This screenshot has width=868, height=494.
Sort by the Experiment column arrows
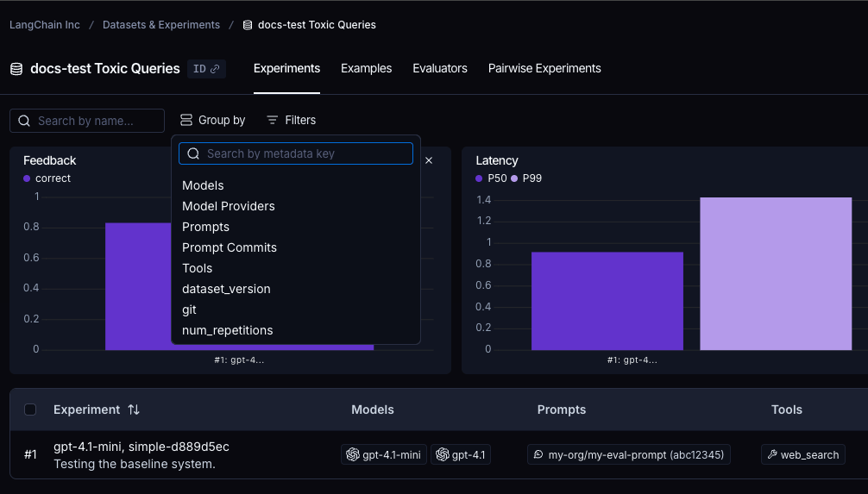(134, 410)
